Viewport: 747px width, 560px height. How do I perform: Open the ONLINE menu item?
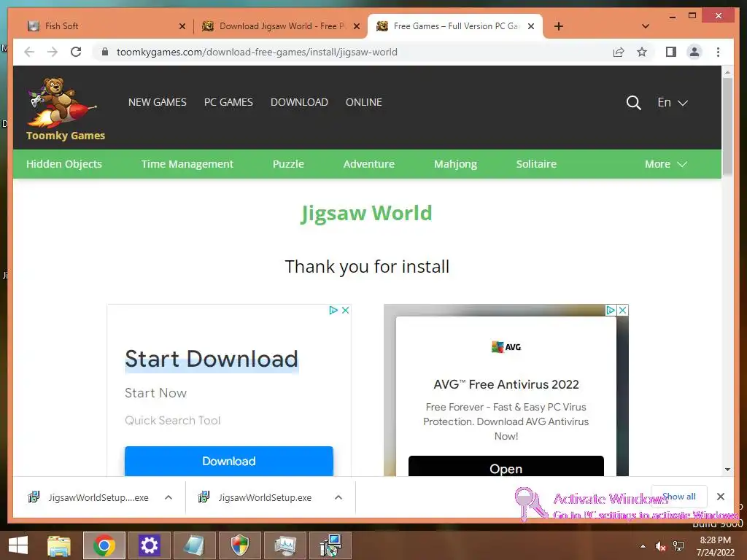(363, 102)
